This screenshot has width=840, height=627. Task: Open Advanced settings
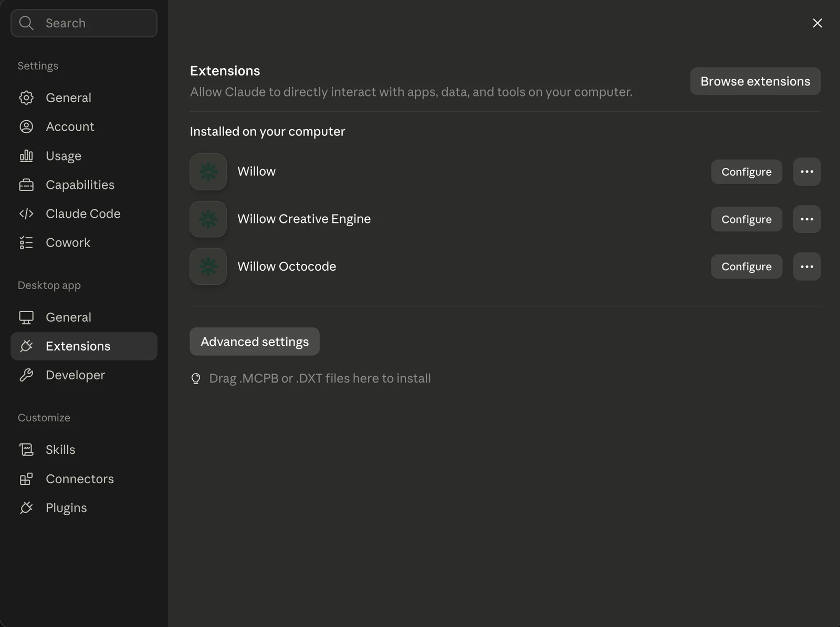tap(255, 342)
